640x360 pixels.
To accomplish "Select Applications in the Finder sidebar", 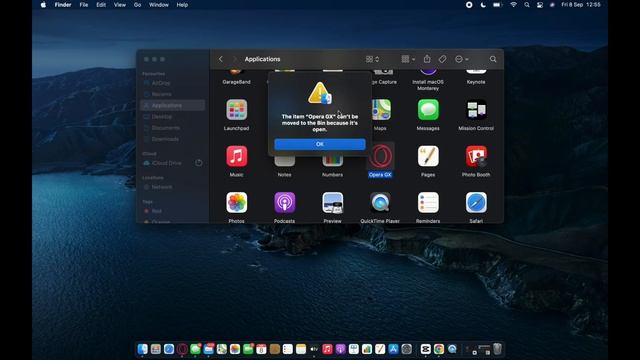I will [x=172, y=105].
